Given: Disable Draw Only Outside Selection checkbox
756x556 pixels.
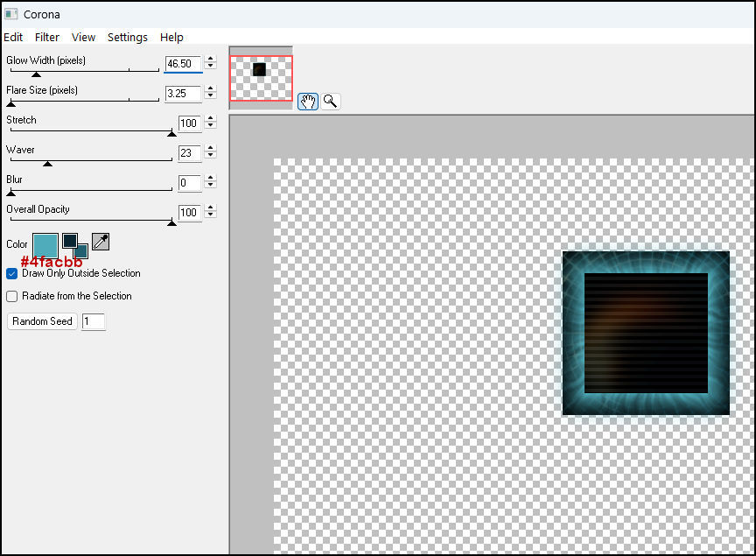Looking at the screenshot, I should 12,273.
